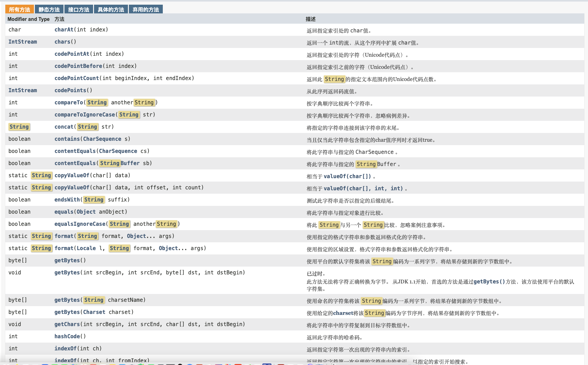Click description 将此字符串中的字符复制到目标字符数组中。
Viewport: 588px width, 365px height.
point(359,325)
